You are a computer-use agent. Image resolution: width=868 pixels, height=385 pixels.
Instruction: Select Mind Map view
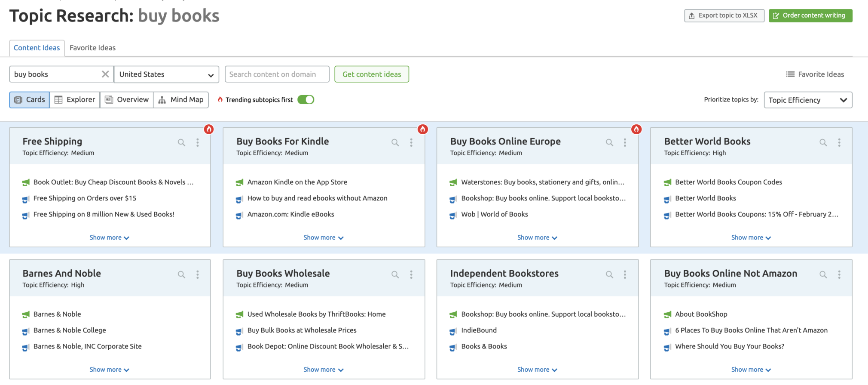[181, 100]
